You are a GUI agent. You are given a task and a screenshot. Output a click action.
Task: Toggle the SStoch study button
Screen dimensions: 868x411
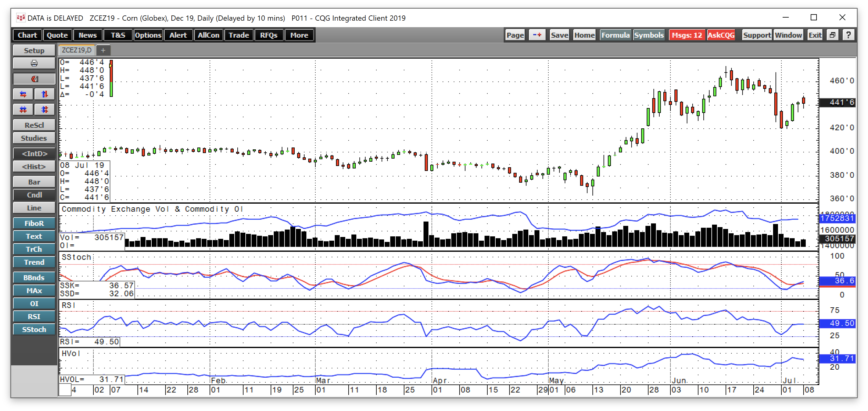(x=34, y=329)
